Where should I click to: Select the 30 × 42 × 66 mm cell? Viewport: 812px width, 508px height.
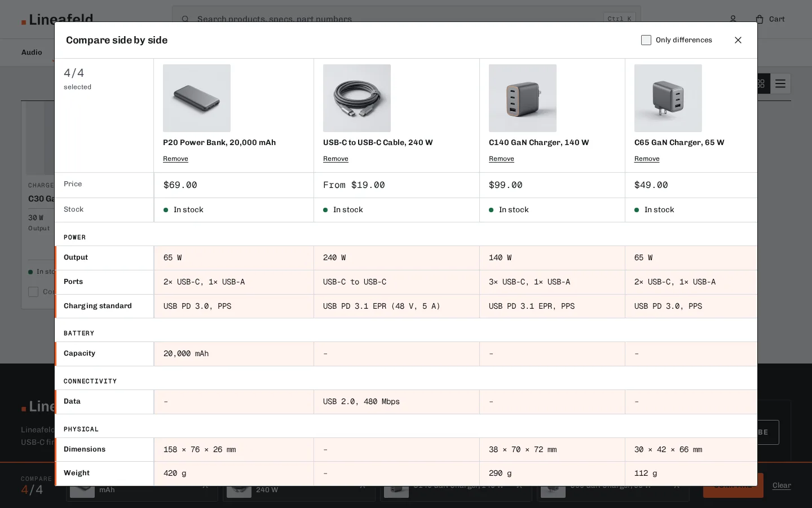tap(691, 450)
